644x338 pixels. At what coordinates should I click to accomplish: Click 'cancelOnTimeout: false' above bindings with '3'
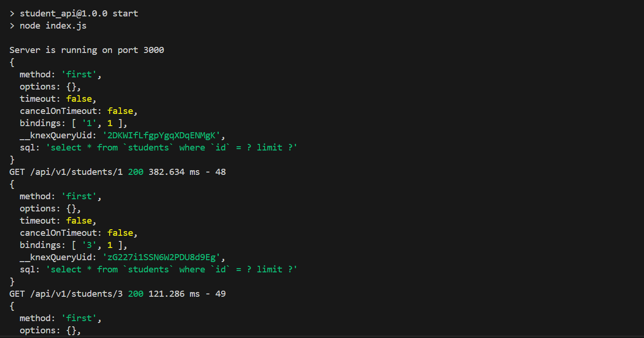pos(79,233)
